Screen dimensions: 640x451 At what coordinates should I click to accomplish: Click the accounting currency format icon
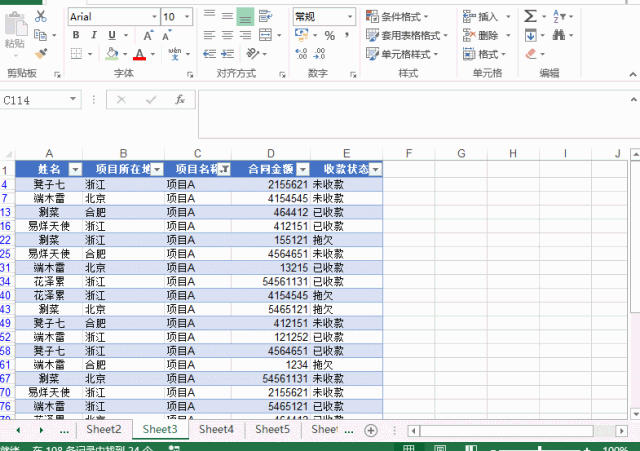[x=302, y=35]
